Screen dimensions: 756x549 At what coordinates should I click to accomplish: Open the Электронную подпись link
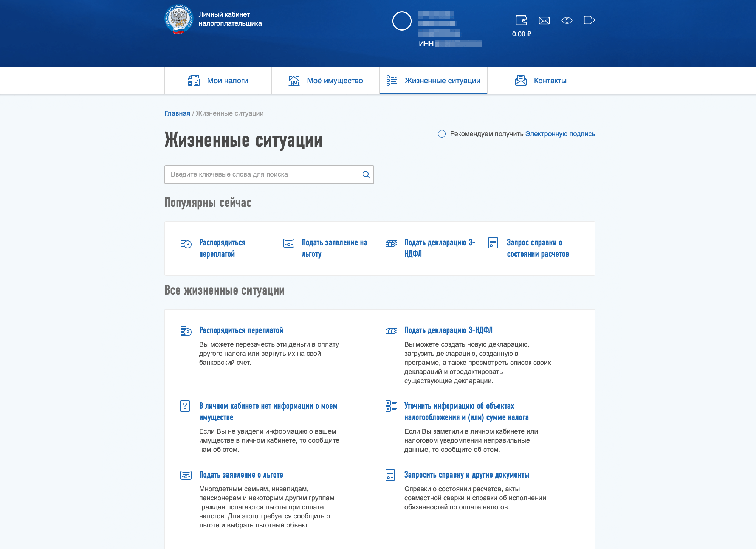(560, 134)
